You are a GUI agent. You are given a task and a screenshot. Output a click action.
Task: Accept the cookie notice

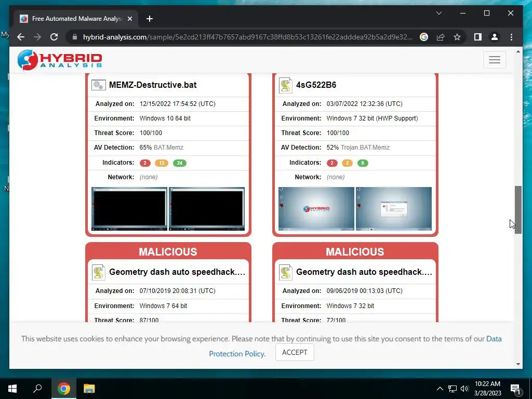coord(295,352)
